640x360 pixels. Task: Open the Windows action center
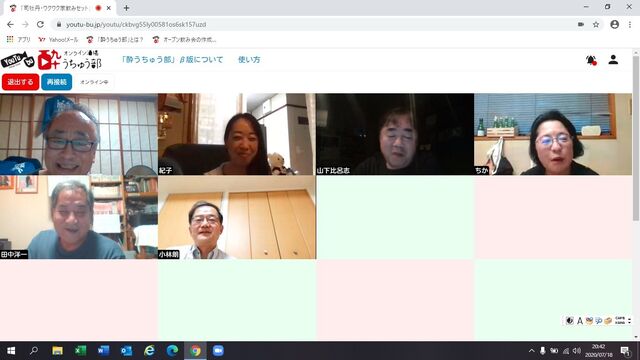click(625, 351)
